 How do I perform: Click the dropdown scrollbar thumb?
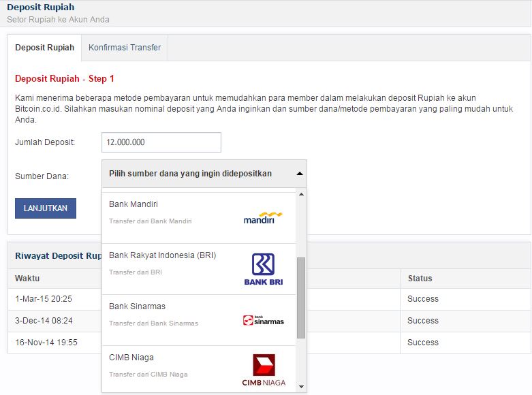pos(301,298)
